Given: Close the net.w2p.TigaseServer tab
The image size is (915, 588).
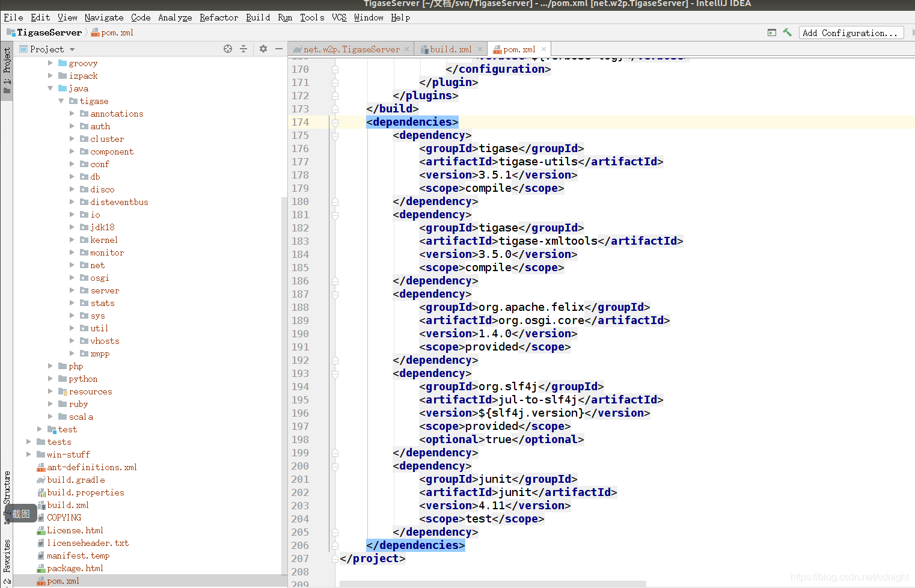Looking at the screenshot, I should tap(407, 49).
